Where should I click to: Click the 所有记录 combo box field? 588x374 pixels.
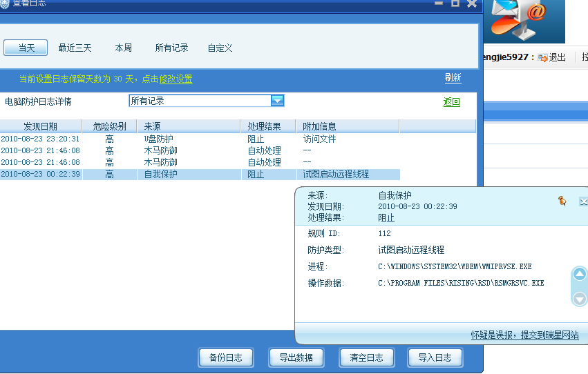coord(207,101)
